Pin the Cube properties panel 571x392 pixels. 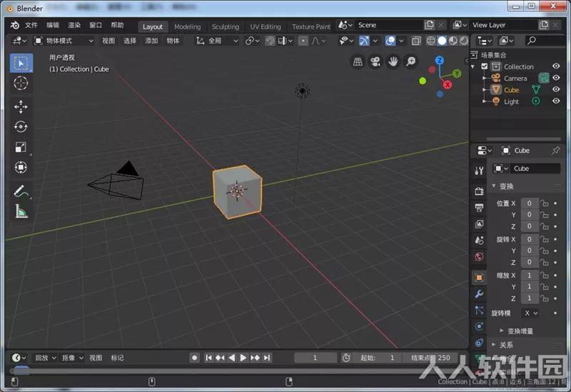point(555,151)
